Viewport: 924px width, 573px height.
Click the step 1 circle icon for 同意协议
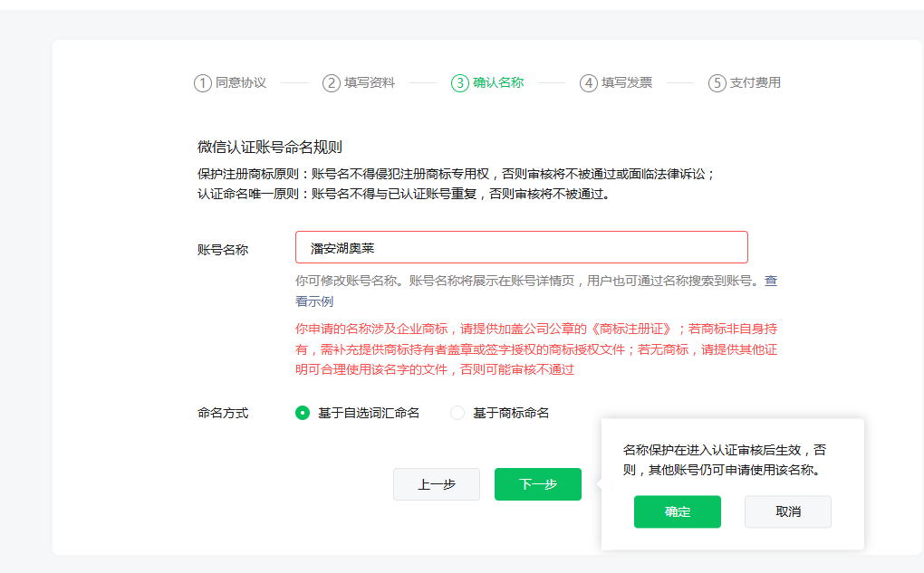pyautogui.click(x=203, y=83)
